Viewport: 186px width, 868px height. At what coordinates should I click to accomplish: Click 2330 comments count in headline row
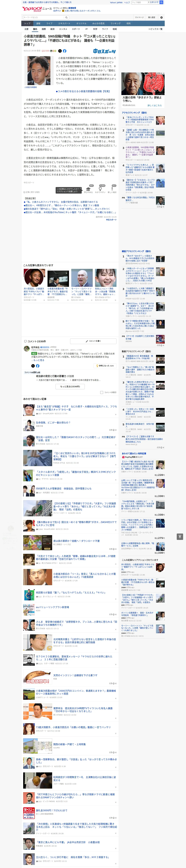click(x=47, y=51)
